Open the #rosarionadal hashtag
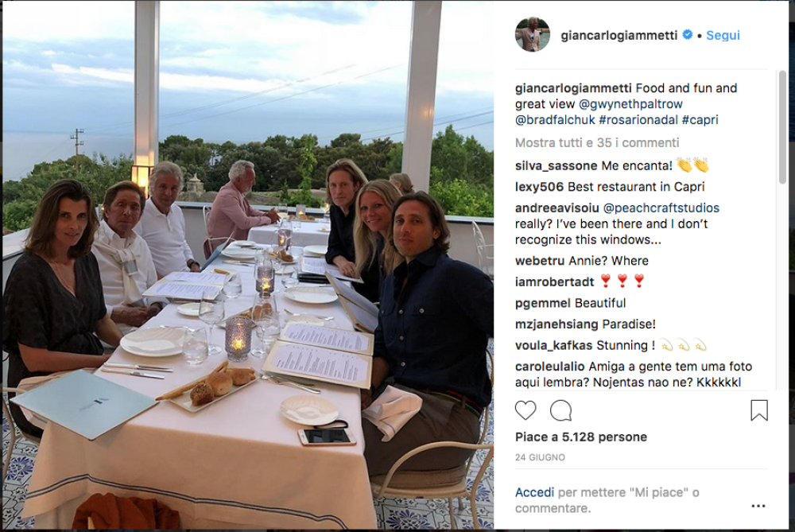The height and width of the screenshot is (532, 795). coord(638,120)
